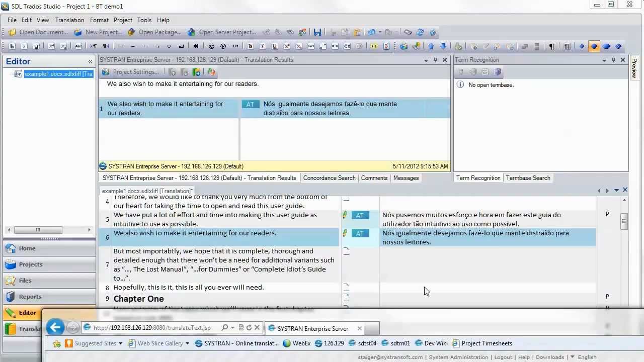Screen dimensions: 644x362
Task: Select example1.docx.sdlxliff in Editor tree
Action: [58, 74]
